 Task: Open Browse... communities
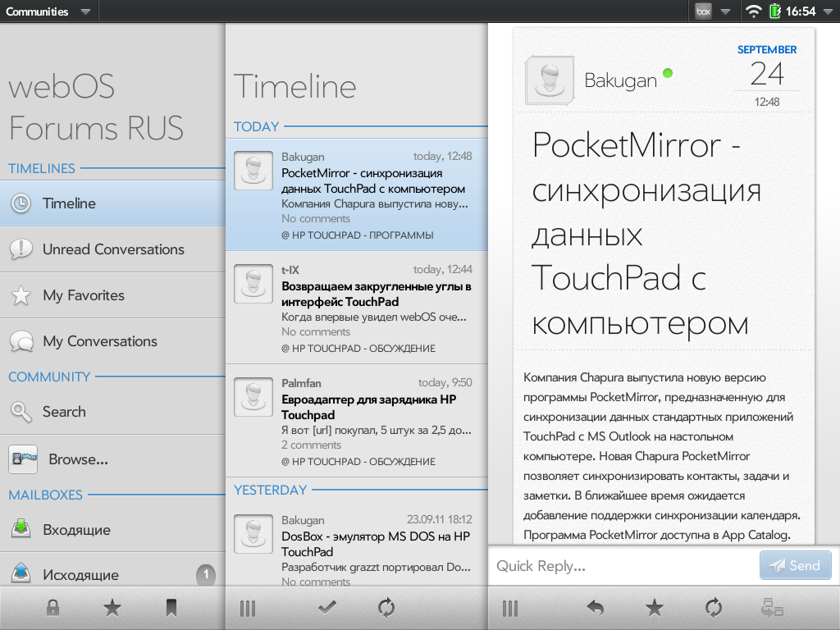pos(112,459)
